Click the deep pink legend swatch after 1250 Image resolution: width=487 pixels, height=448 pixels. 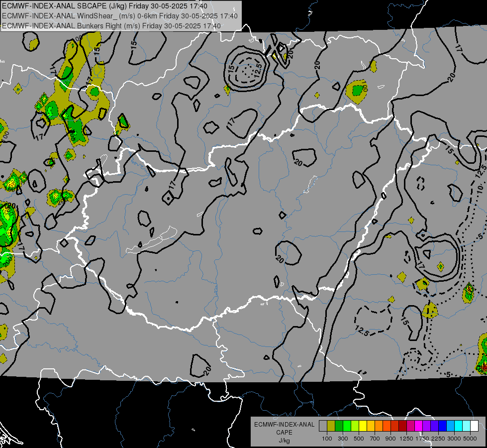(x=410, y=426)
